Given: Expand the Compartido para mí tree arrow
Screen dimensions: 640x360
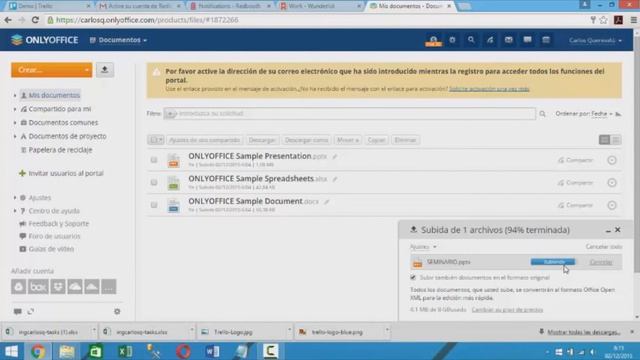Looking at the screenshot, I should tap(15, 109).
